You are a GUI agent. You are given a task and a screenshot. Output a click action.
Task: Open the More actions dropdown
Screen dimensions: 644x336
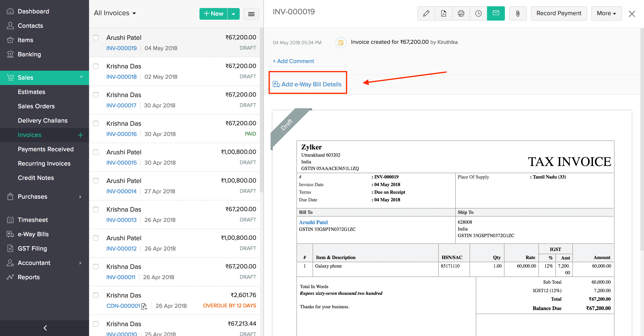pos(606,13)
